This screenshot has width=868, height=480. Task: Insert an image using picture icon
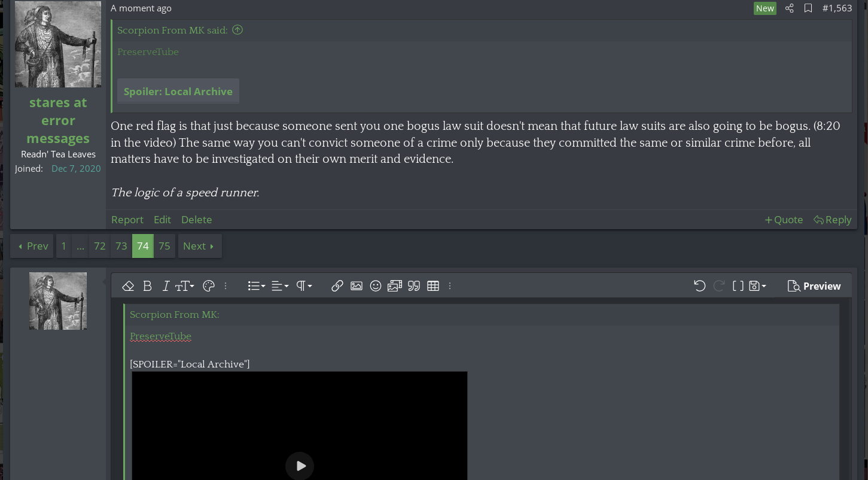pyautogui.click(x=357, y=286)
